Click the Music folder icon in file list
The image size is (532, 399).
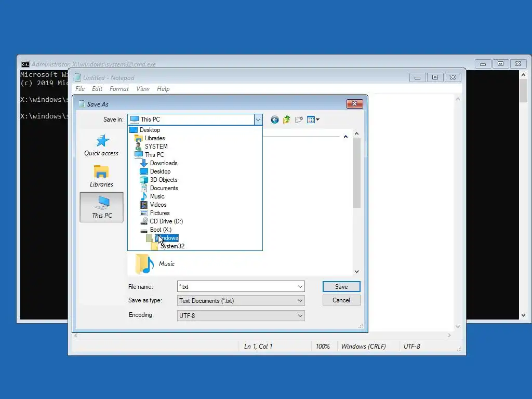click(145, 263)
